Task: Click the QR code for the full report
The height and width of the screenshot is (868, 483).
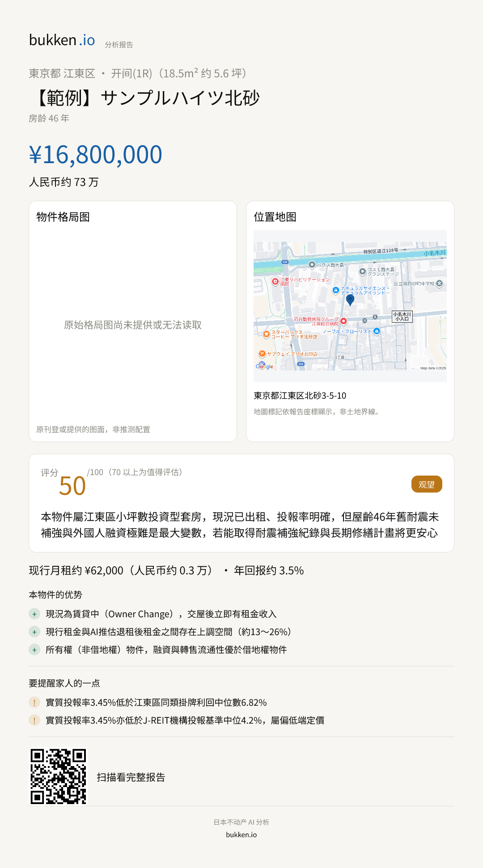Action: click(58, 777)
